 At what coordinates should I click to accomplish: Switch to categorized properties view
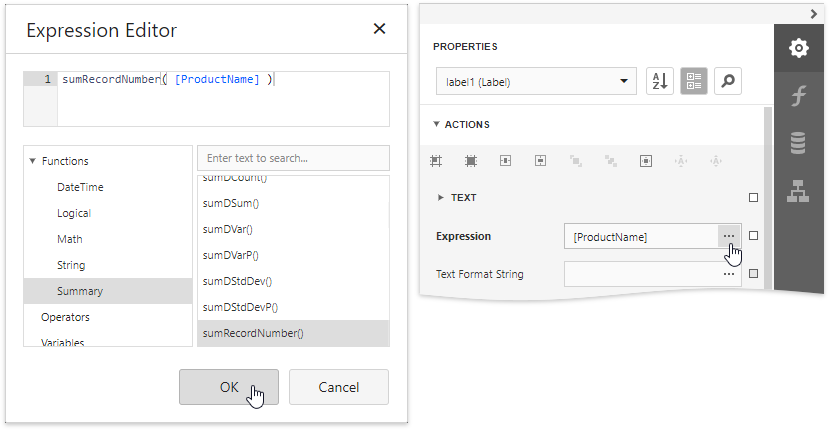(x=694, y=81)
